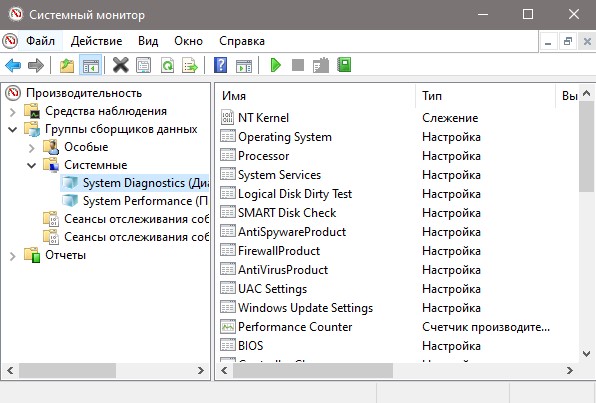
Task: Select FirewallProduct list entry
Action: [279, 251]
